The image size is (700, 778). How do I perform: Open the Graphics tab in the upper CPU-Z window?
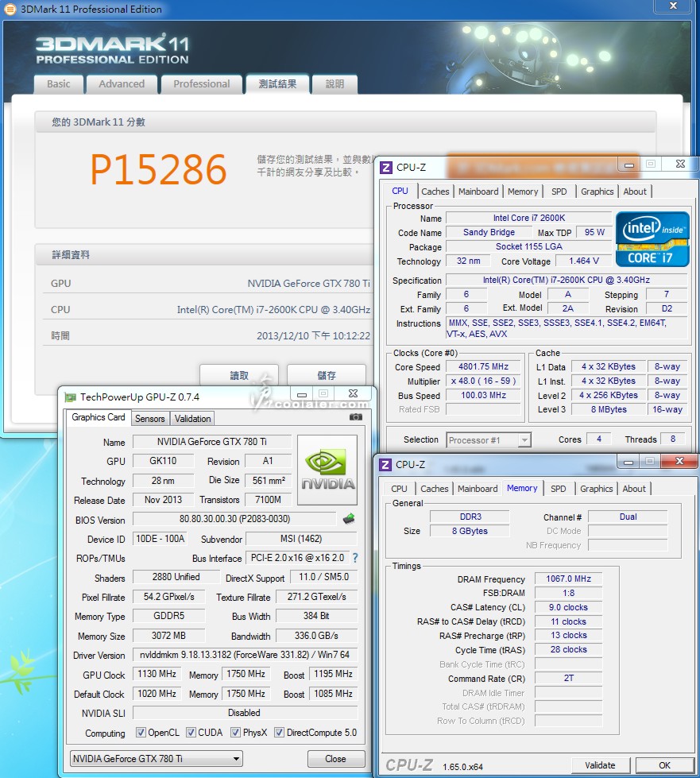(x=597, y=192)
